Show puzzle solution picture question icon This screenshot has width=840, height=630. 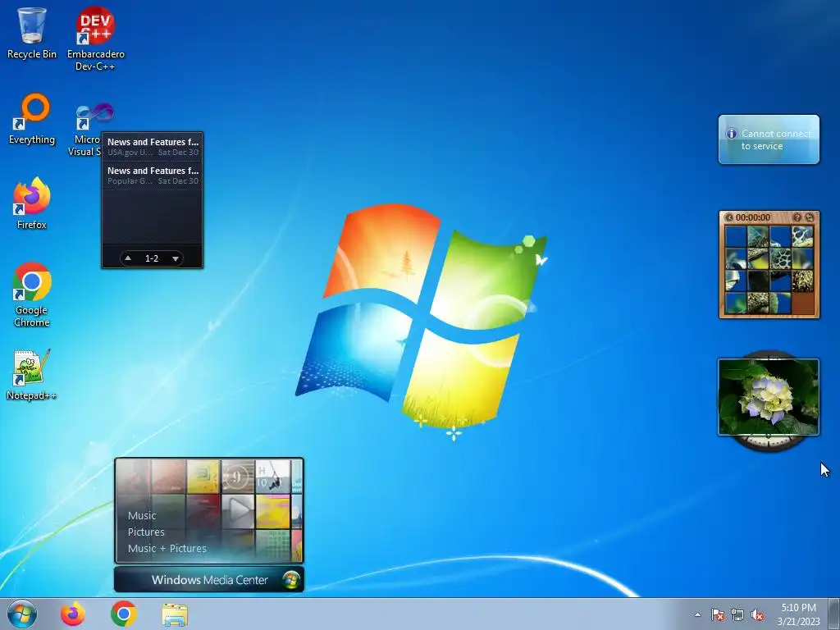(x=797, y=217)
